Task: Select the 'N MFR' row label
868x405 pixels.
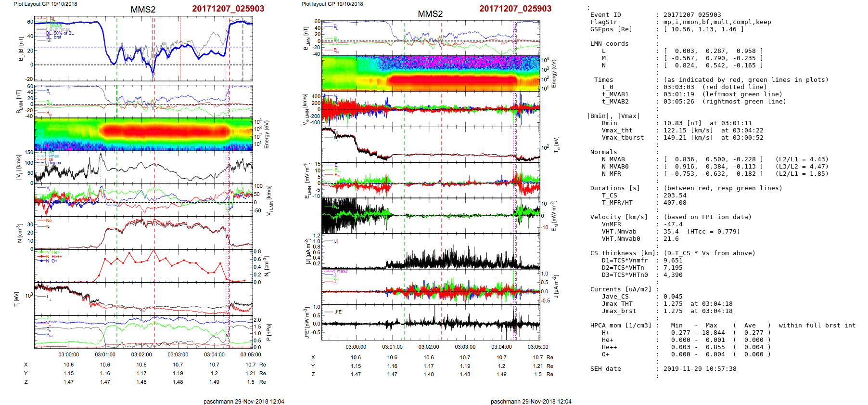Action: pos(611,174)
